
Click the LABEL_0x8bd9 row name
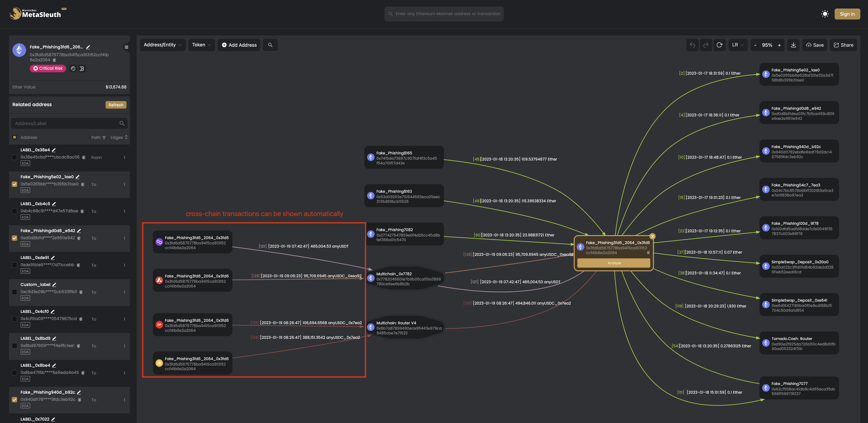point(35,339)
